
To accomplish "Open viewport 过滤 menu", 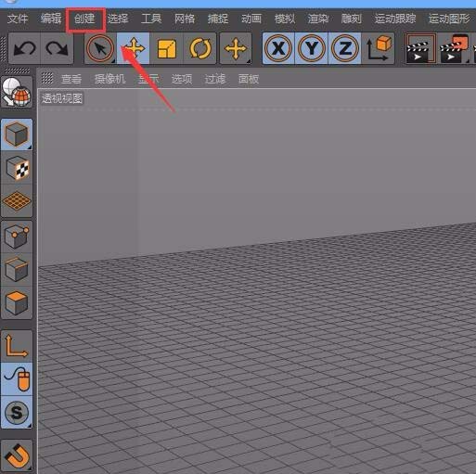I will coord(215,79).
